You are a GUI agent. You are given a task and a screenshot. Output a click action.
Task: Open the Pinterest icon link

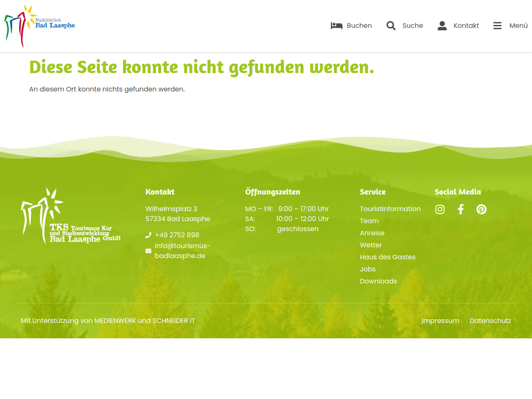[481, 209]
